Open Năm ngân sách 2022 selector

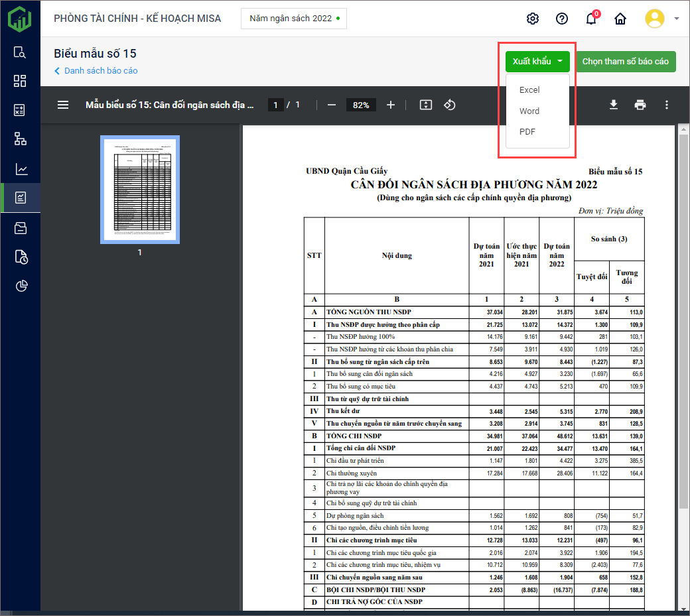(x=294, y=19)
